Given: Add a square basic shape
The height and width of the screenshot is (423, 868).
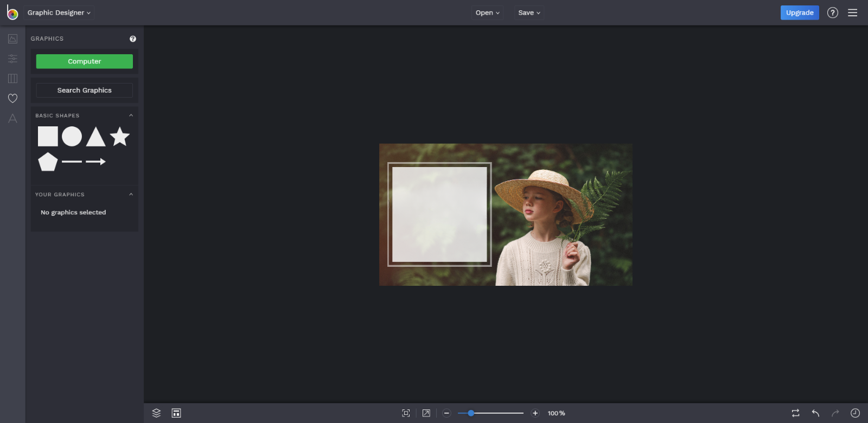Looking at the screenshot, I should [x=48, y=137].
